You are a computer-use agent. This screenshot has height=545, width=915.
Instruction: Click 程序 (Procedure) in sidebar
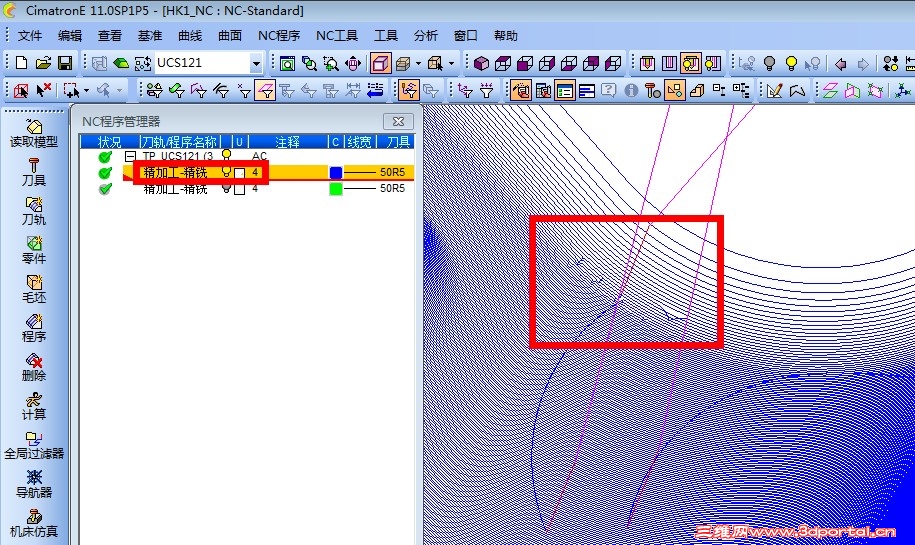[x=34, y=329]
